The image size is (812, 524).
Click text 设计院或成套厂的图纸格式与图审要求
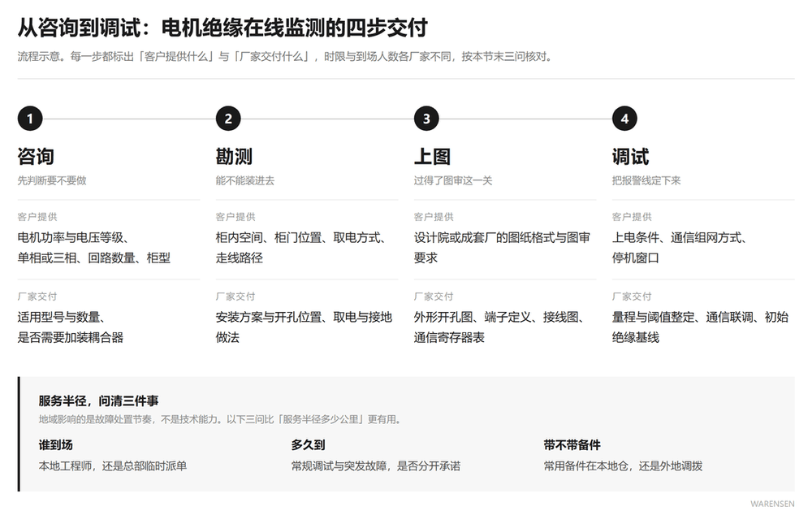click(502, 247)
